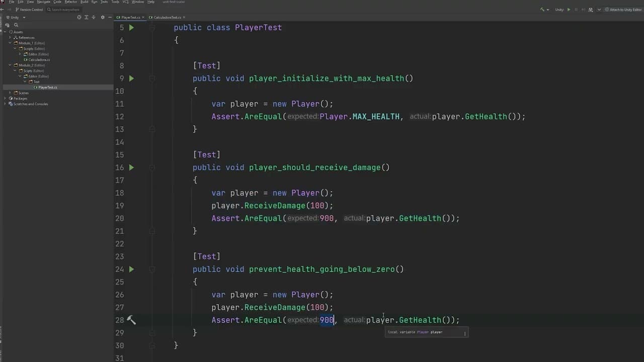The image size is (644, 362).
Task: Hide Project panel with the minus icon
Action: [110, 17]
